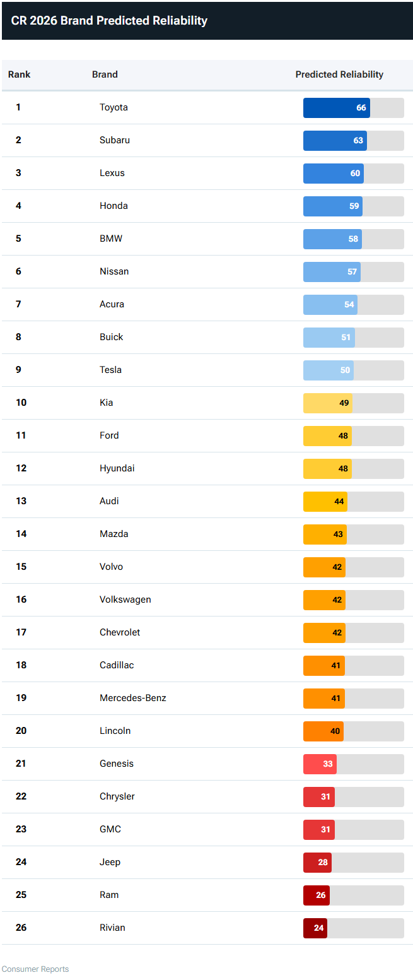This screenshot has width=413, height=980.
Task: Click the Volkswagen brand name
Action: [x=125, y=599]
